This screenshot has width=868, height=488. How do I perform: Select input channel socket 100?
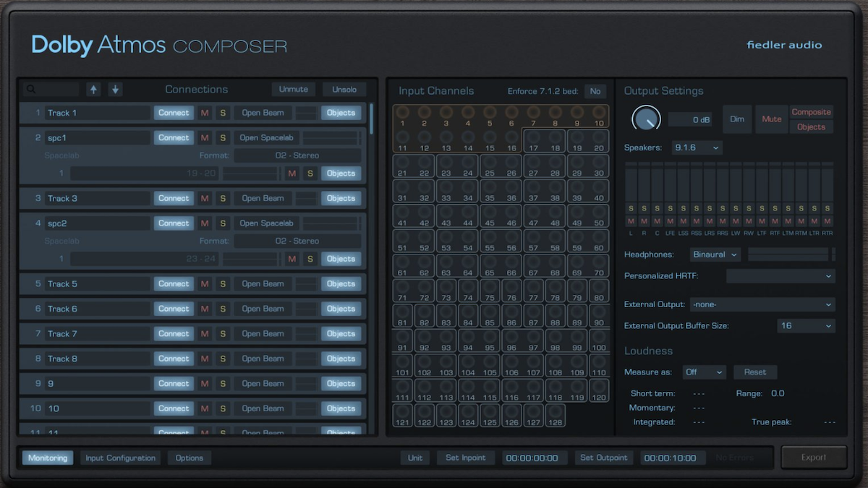click(x=599, y=338)
